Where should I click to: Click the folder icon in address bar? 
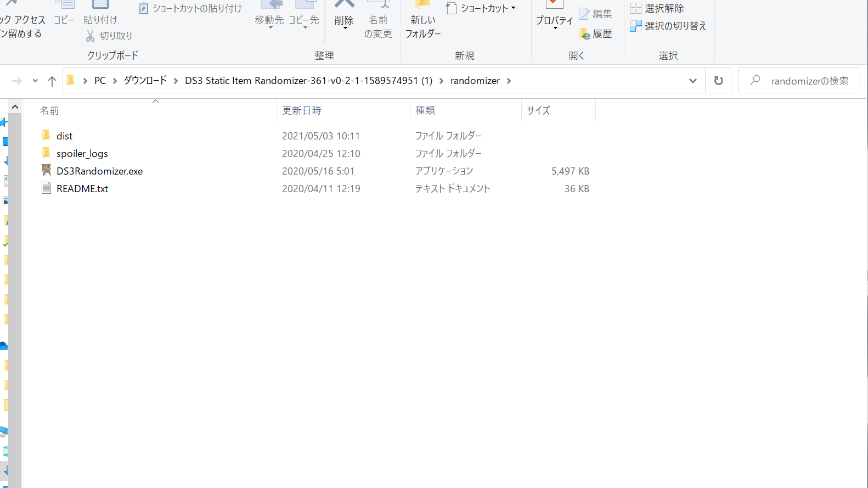(x=71, y=81)
